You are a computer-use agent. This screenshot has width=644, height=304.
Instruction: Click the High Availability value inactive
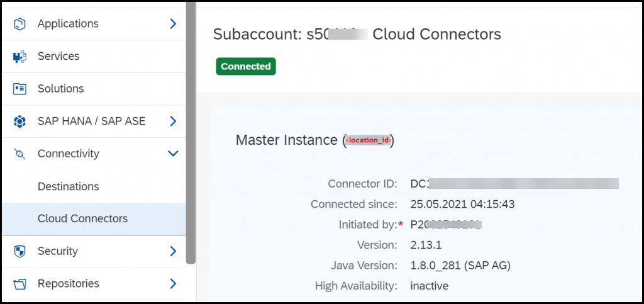[429, 286]
